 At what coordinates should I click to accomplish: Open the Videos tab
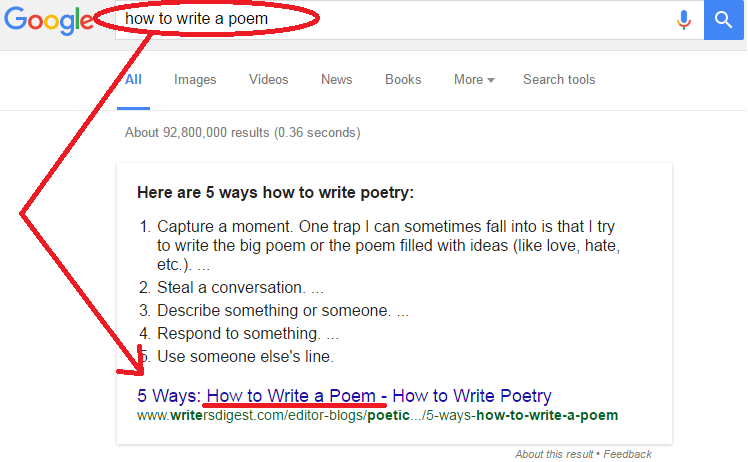pyautogui.click(x=269, y=80)
